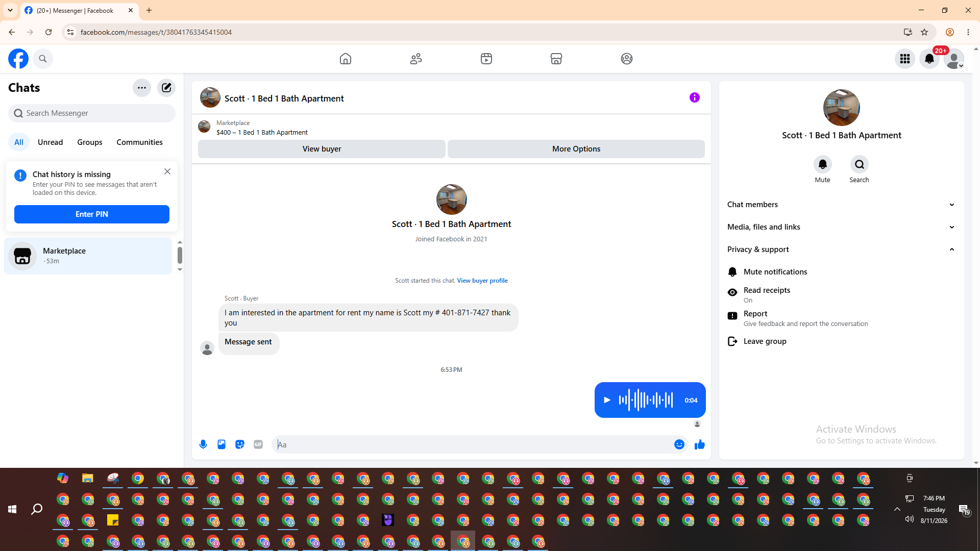Open the Windows Start menu
Image resolution: width=980 pixels, height=551 pixels.
[x=12, y=509]
